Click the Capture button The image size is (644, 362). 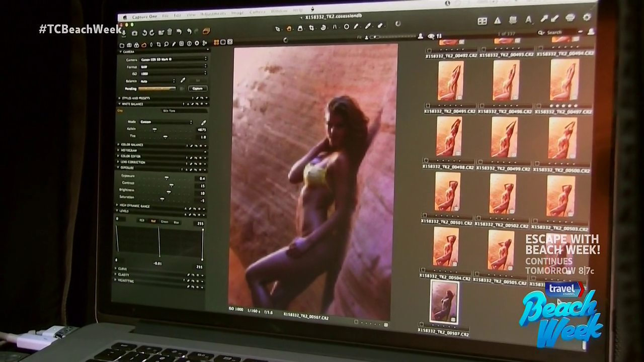coord(198,88)
